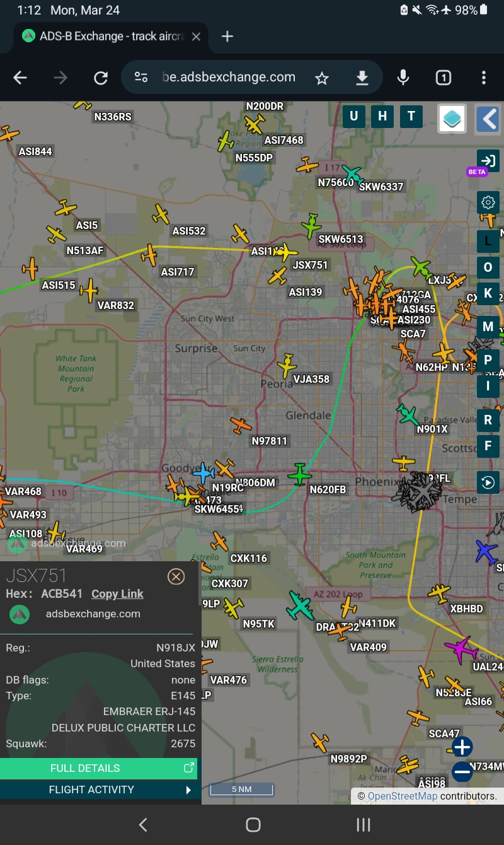Zoom in with the plus button
Screen dimensions: 504x845
[x=462, y=747]
